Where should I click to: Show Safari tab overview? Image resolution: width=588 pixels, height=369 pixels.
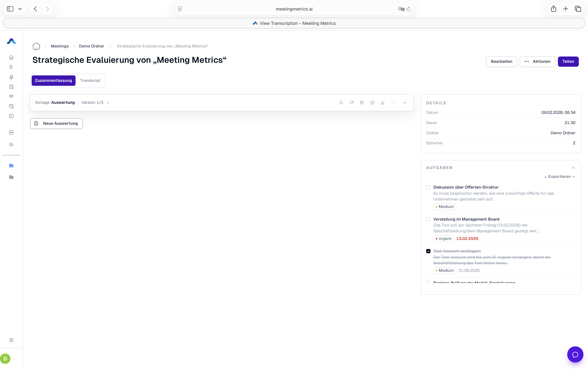coord(578,9)
